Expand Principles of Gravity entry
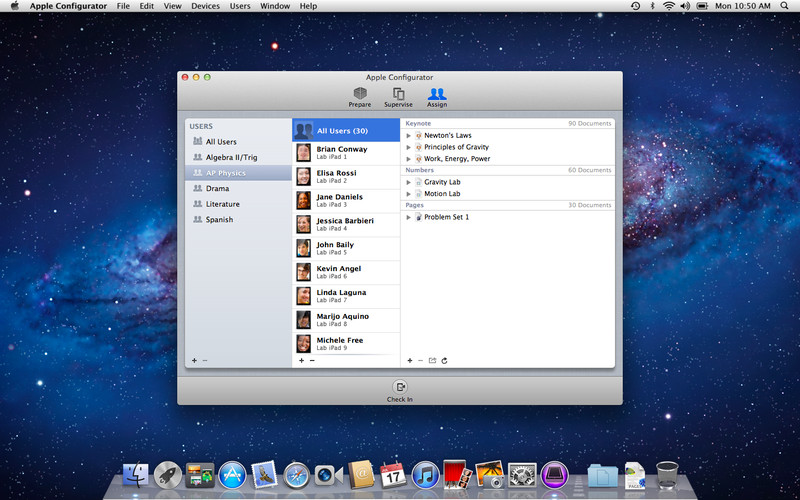Screen dimensions: 800x500 pyautogui.click(x=408, y=147)
